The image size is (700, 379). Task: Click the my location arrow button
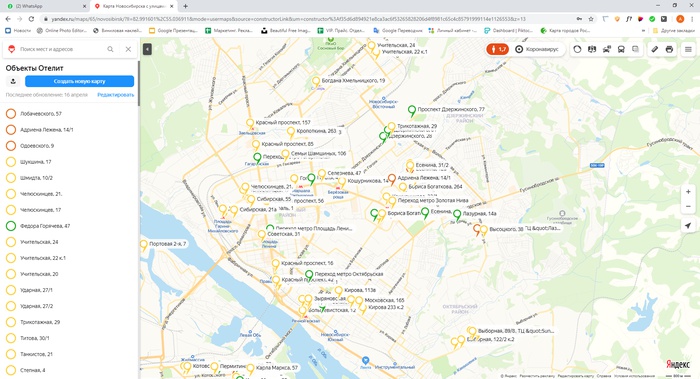(x=688, y=226)
